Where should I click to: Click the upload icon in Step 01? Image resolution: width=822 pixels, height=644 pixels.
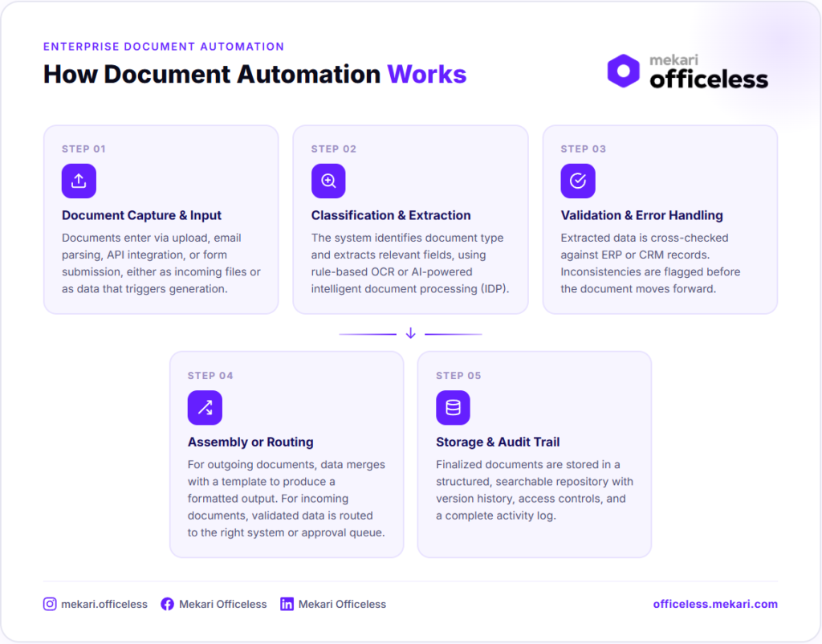[79, 181]
